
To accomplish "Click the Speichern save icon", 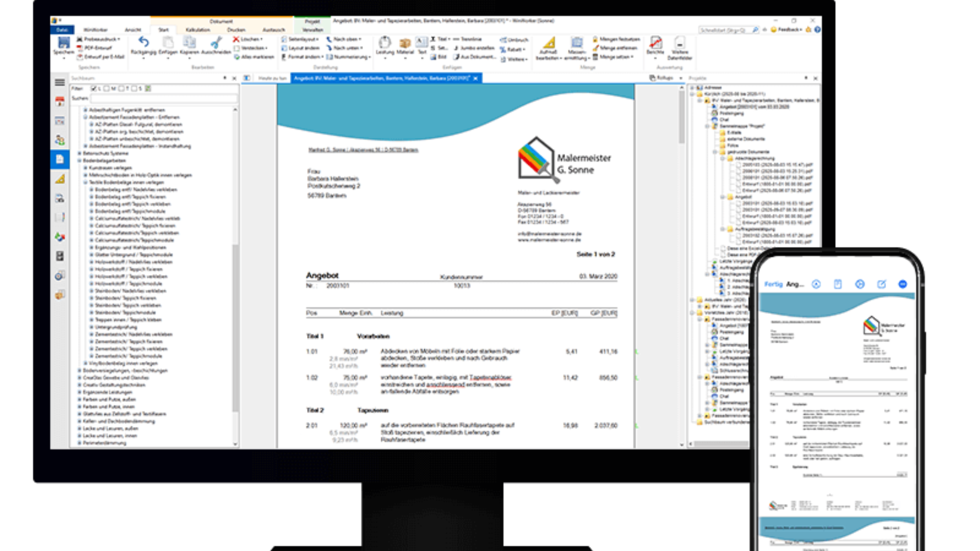I will click(x=63, y=43).
